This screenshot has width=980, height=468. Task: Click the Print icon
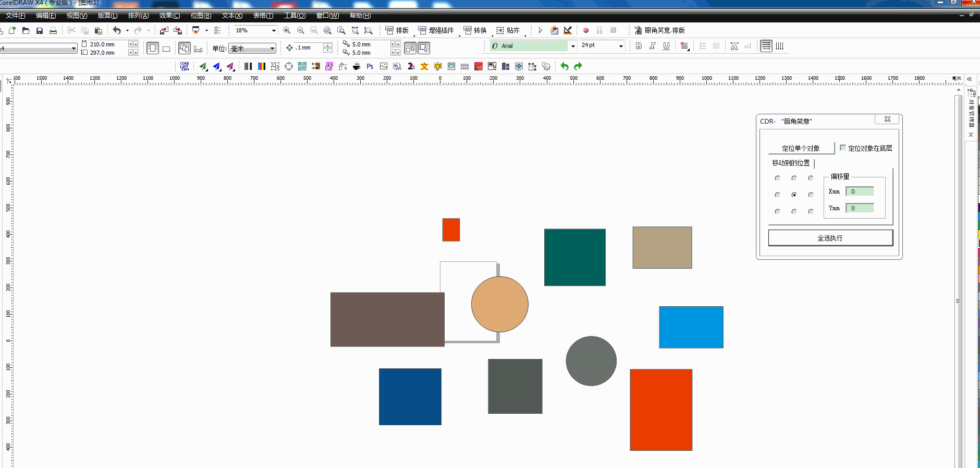[53, 31]
